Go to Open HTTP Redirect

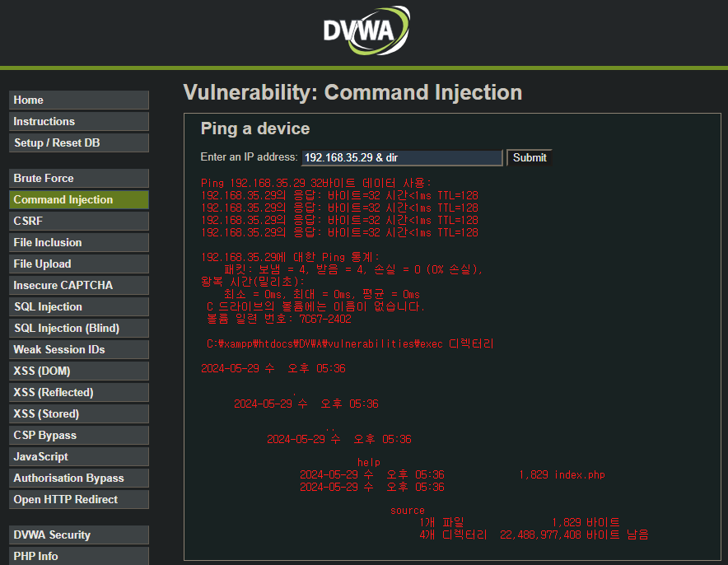(79, 499)
